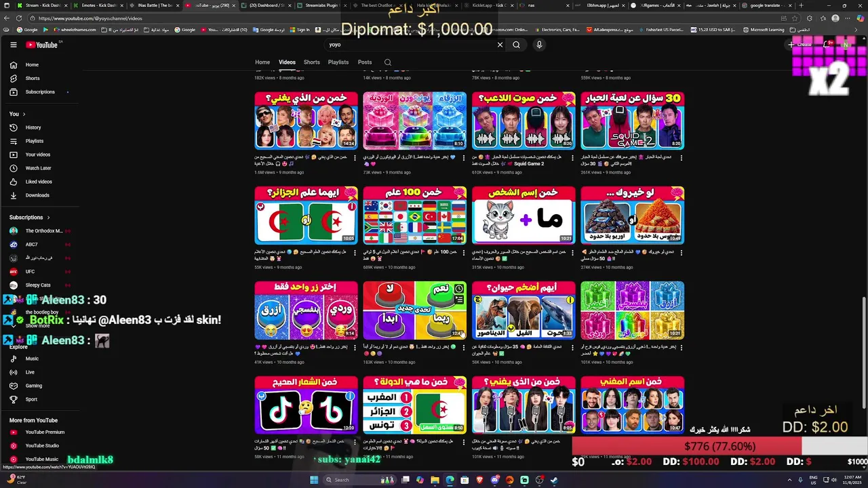Clear the search box with the X icon
This screenshot has width=868, height=488.
[x=500, y=45]
